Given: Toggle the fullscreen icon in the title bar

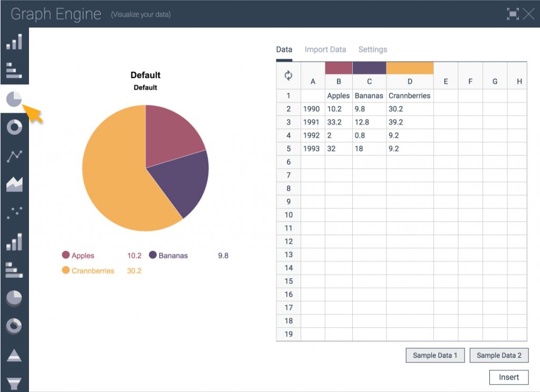Looking at the screenshot, I should [513, 14].
